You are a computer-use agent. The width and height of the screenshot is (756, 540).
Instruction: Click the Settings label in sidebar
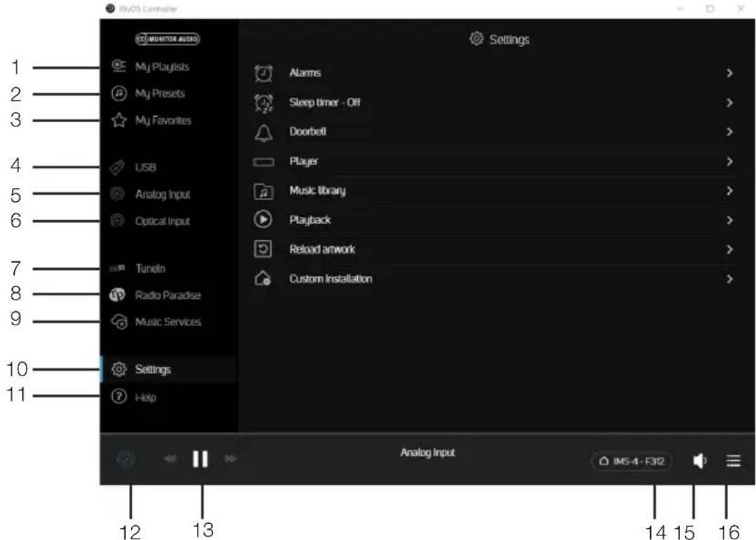(154, 370)
